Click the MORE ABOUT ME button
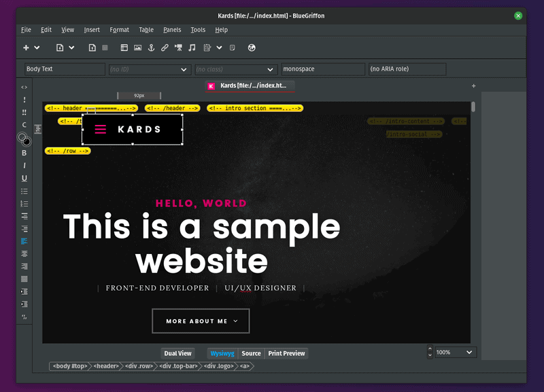Screen dimensions: 544x392 (201, 321)
